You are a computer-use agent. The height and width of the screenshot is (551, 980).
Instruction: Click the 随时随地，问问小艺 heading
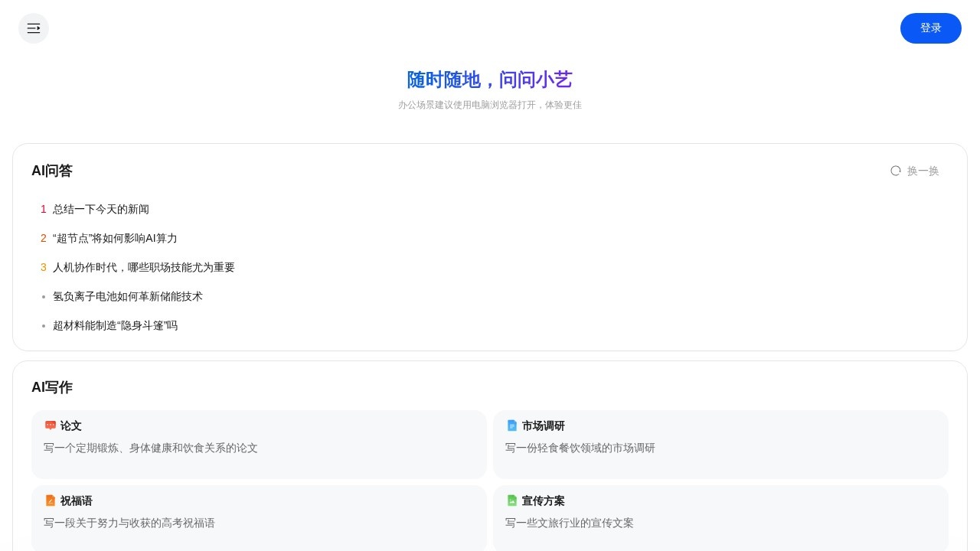(490, 80)
